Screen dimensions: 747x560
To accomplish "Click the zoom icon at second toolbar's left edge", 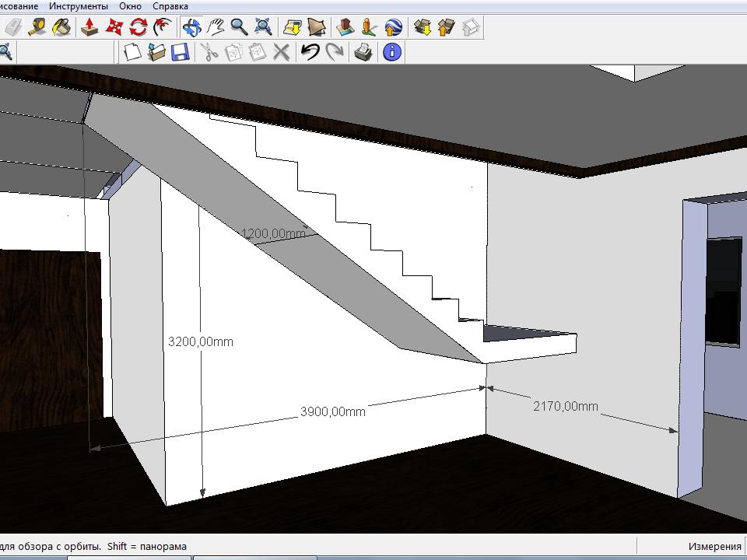I will click(x=5, y=52).
